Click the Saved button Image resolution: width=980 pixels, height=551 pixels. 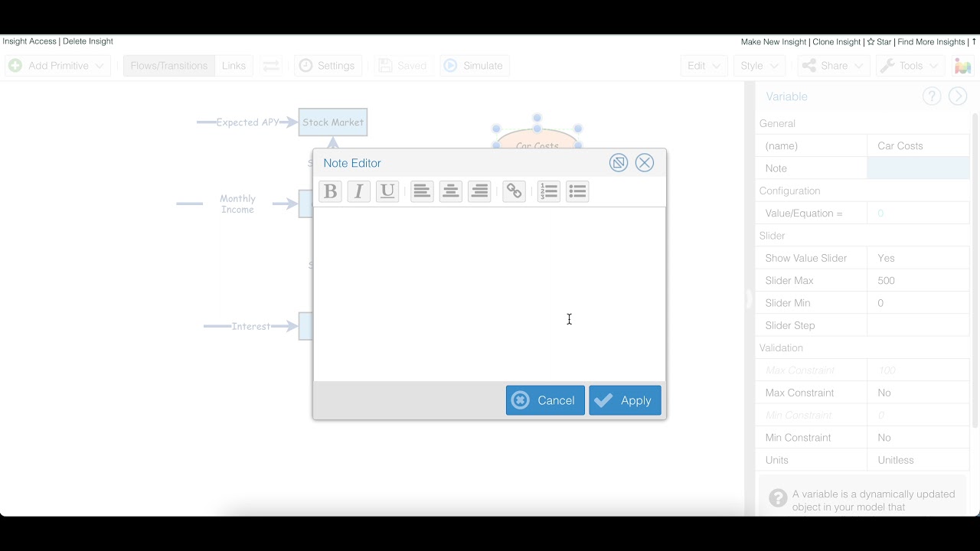tap(403, 66)
